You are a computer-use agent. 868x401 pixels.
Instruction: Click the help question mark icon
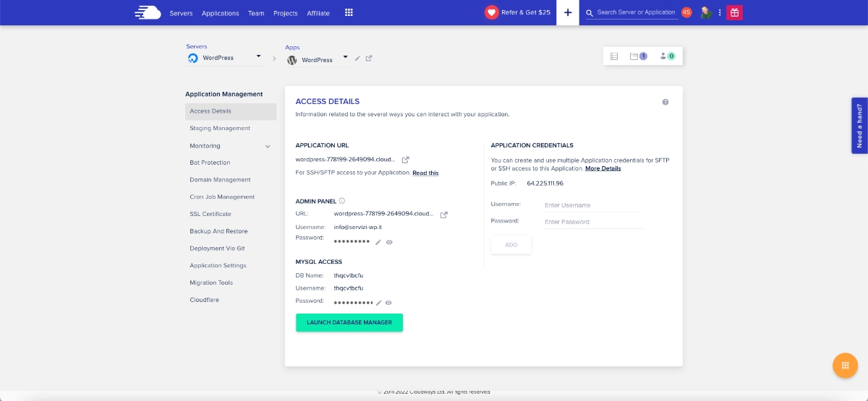[665, 103]
